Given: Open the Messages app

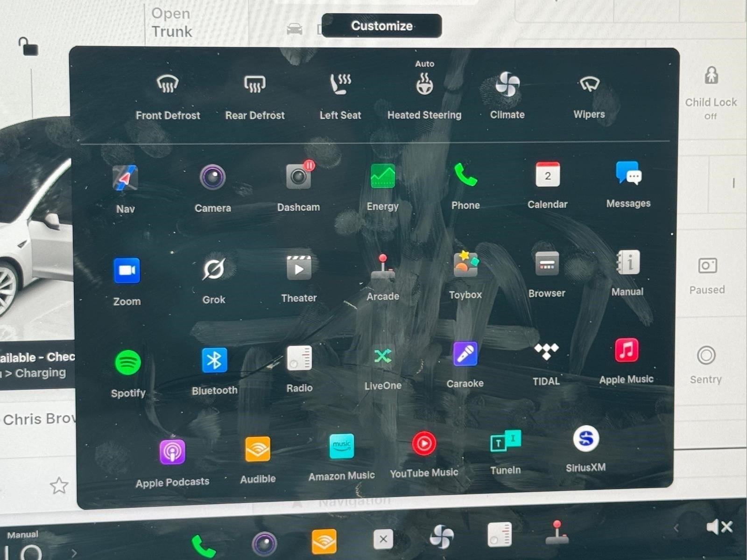Looking at the screenshot, I should click(628, 173).
